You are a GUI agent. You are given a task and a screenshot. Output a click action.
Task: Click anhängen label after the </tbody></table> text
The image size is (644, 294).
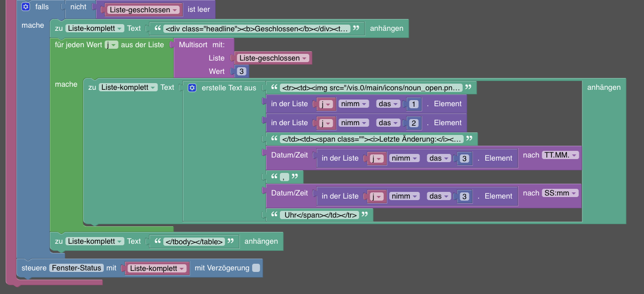click(x=261, y=241)
